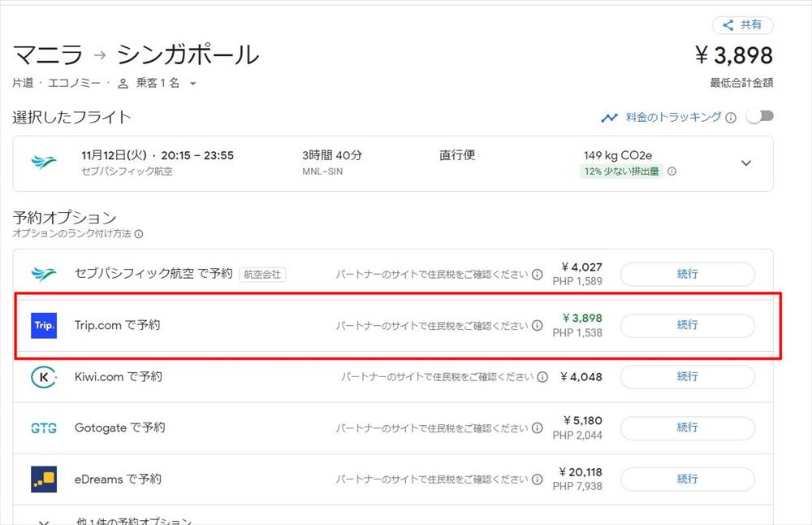This screenshot has width=812, height=525.
Task: Enable the 料金のトラッキング toggle switch
Action: coord(760,116)
